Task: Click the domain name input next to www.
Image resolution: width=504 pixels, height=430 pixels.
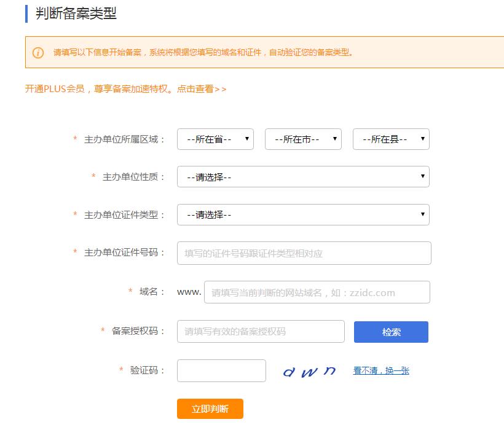Action: 317,292
